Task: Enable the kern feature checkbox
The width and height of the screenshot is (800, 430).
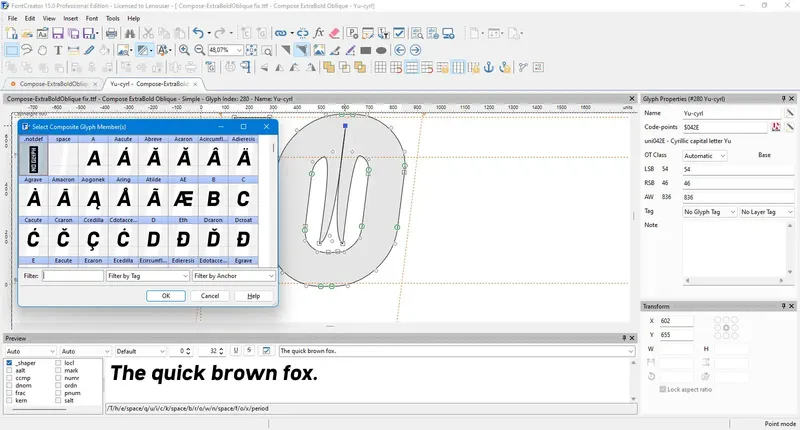Action: pos(9,400)
